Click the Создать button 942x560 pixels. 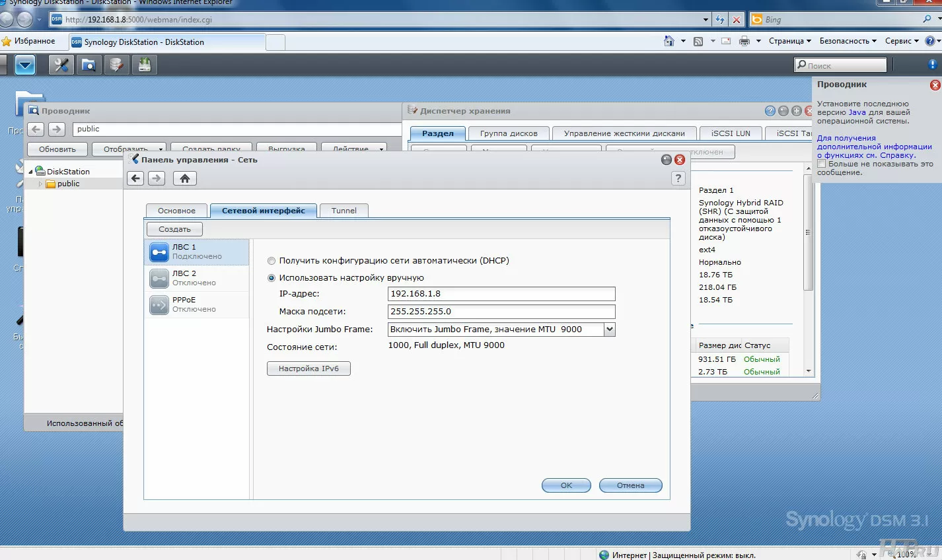(174, 229)
